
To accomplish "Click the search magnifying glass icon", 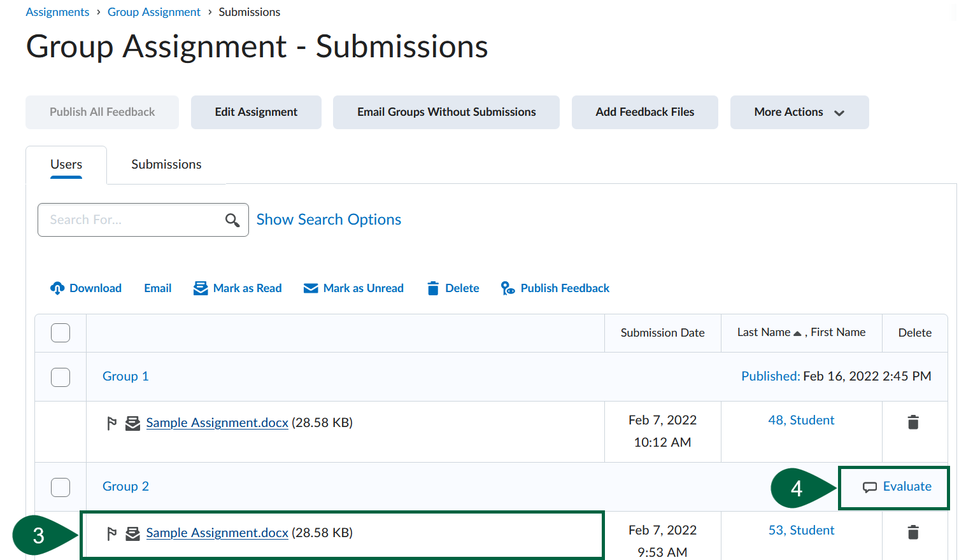I will pyautogui.click(x=232, y=220).
